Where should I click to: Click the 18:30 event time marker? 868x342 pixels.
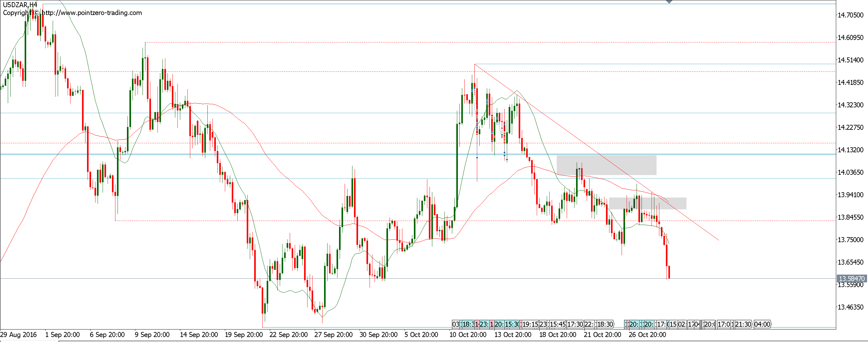click(605, 324)
